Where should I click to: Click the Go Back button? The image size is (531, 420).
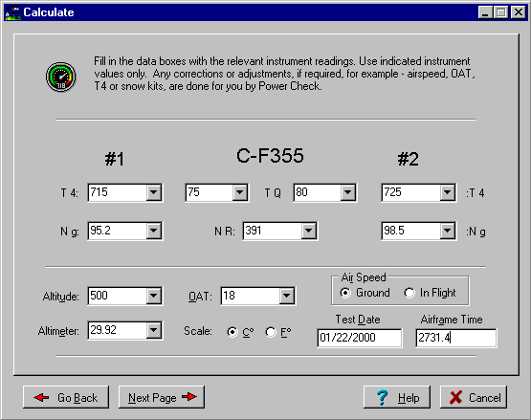[66, 397]
